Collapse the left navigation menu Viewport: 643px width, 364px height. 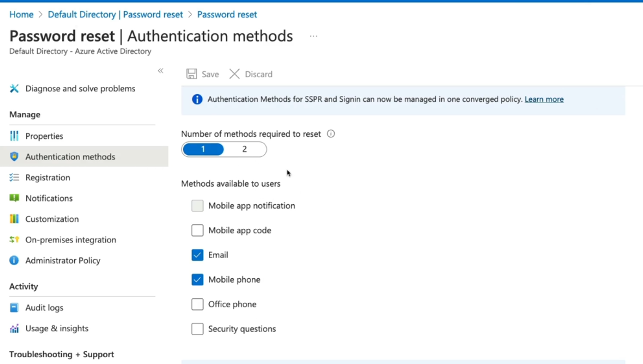[x=160, y=71]
